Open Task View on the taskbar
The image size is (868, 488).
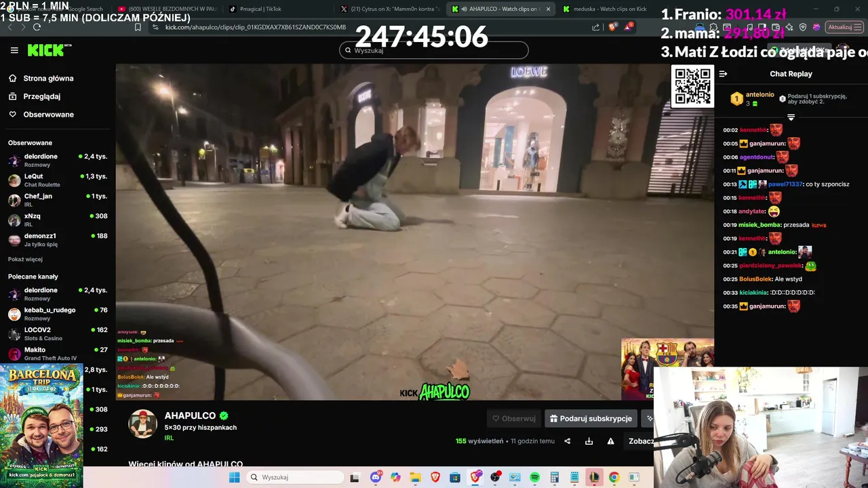point(355,477)
